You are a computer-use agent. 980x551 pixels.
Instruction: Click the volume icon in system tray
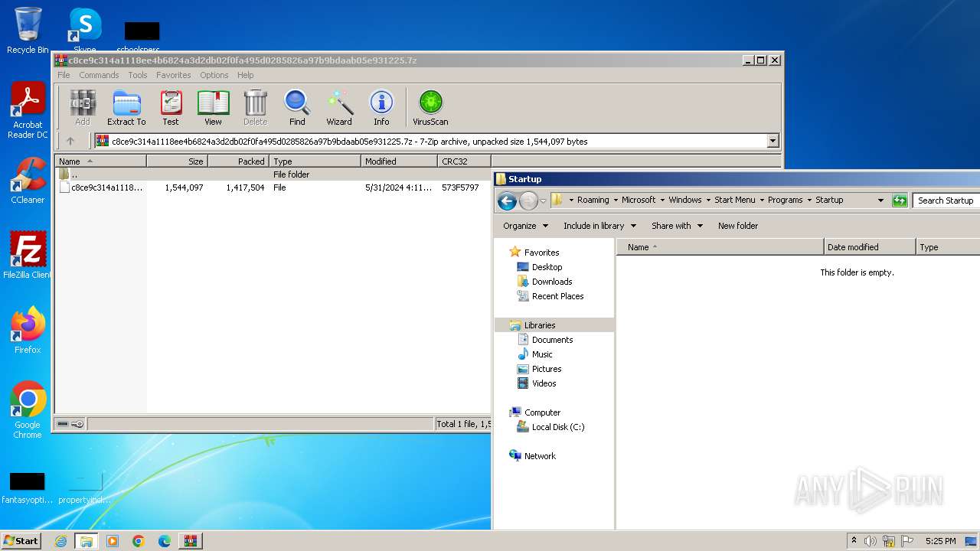tap(871, 541)
